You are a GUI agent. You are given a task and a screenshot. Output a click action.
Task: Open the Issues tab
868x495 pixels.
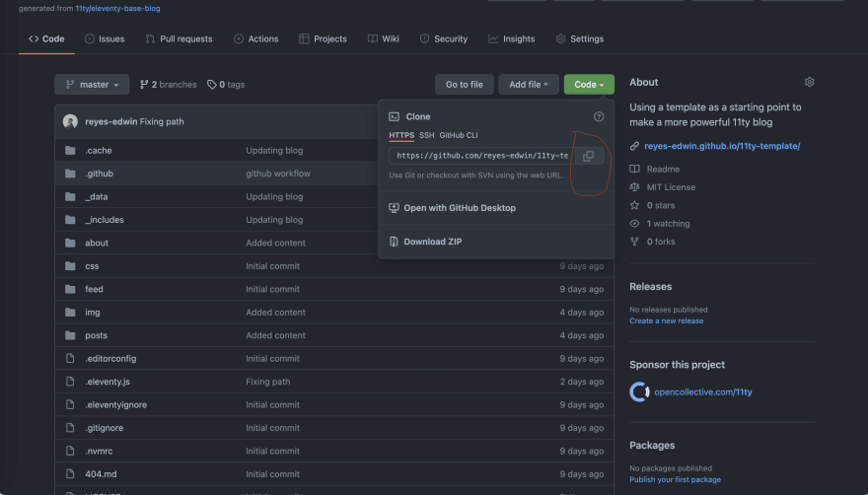tap(105, 38)
